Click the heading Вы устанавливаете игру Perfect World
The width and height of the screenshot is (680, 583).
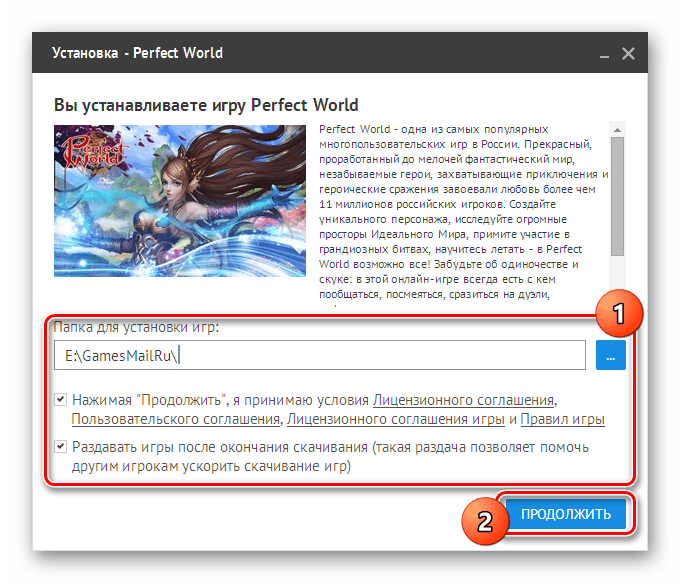pos(206,105)
